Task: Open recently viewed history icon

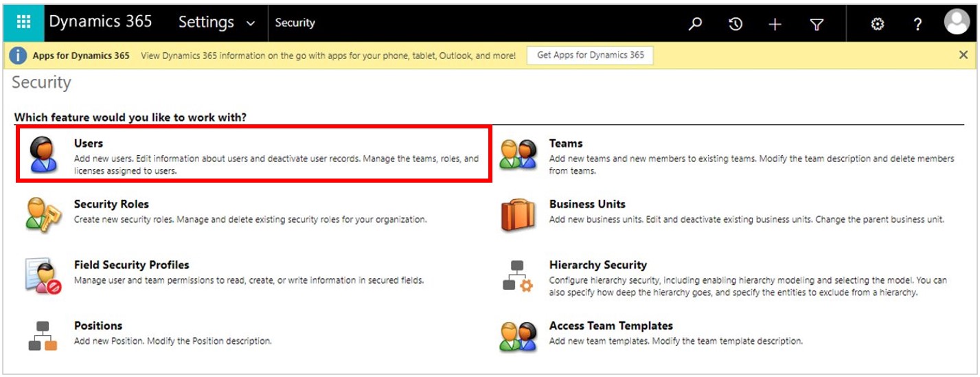Action: click(736, 24)
